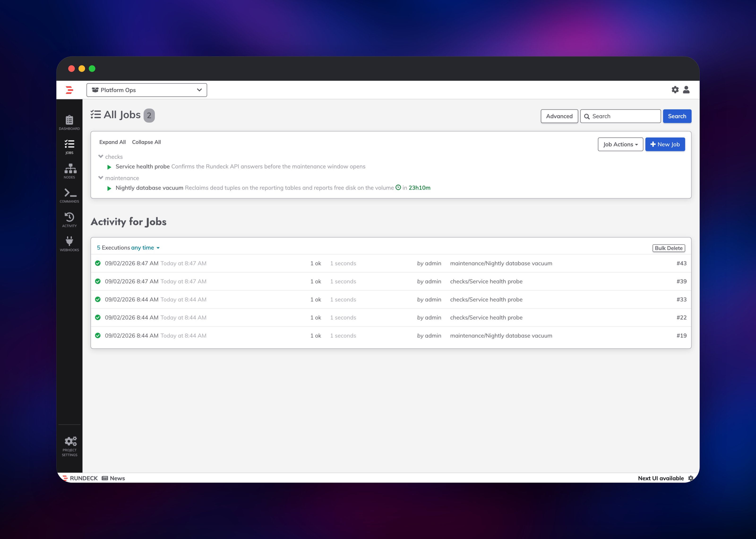Screen dimensions: 756x539
Task: Collapse the maintenance group
Action: tap(101, 178)
